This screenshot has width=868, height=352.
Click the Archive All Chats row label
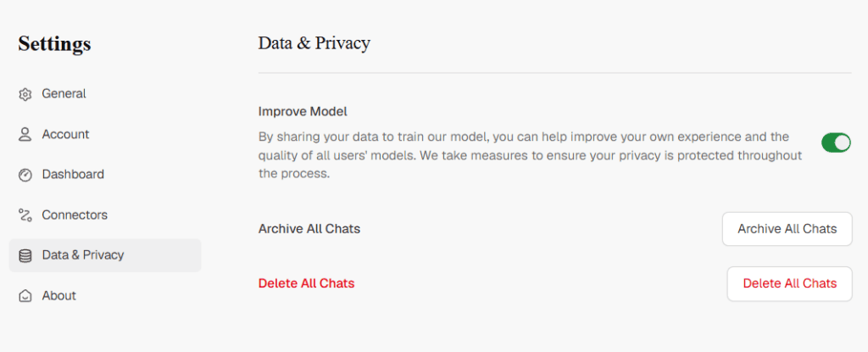point(309,229)
